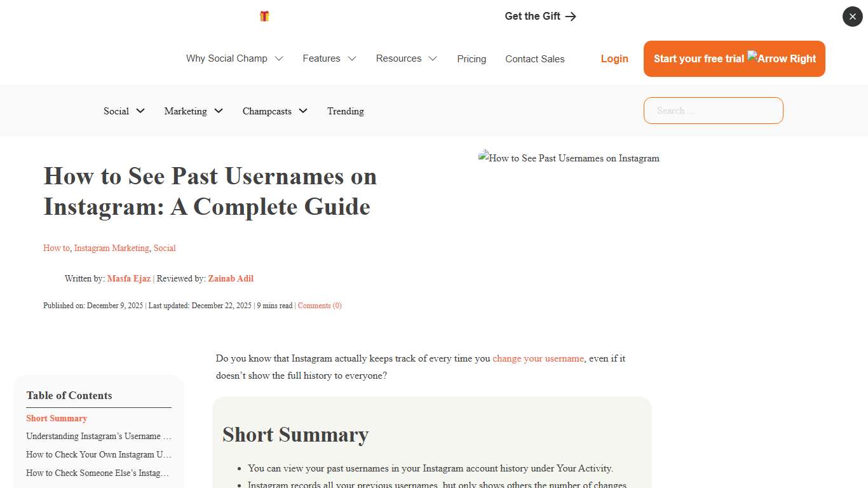Open the Login link
868x488 pixels.
(x=614, y=58)
